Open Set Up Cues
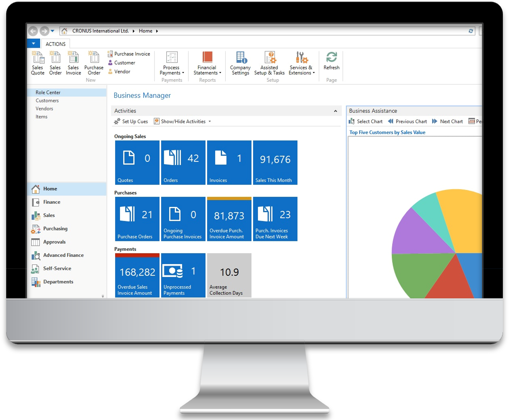 tap(131, 122)
